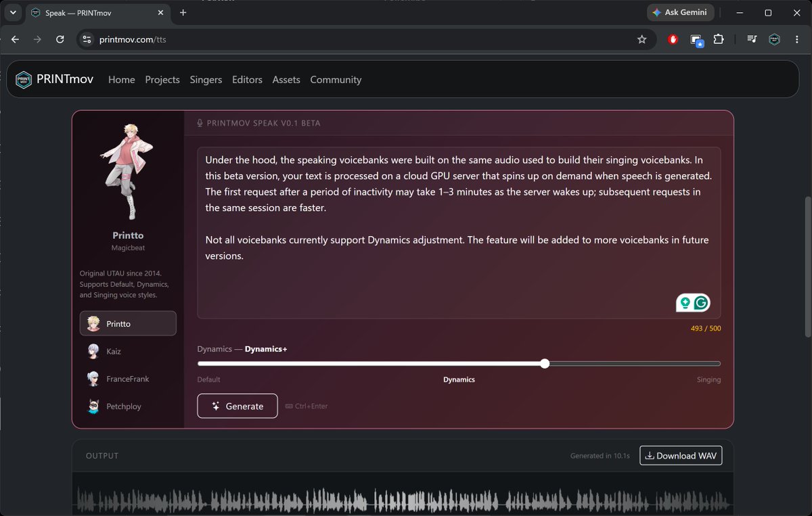The height and width of the screenshot is (516, 812).
Task: Go to the Community page
Action: point(336,80)
